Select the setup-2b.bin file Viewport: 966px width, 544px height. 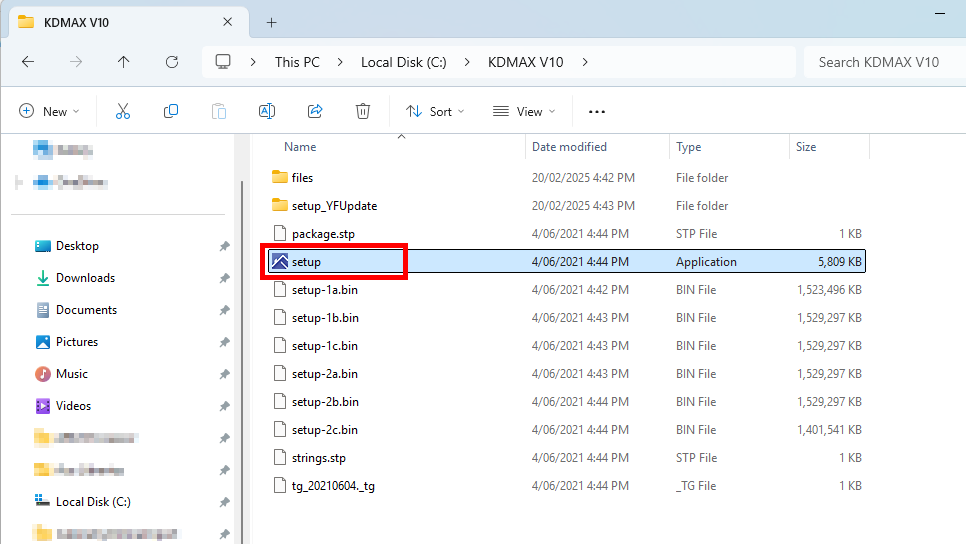567,402
